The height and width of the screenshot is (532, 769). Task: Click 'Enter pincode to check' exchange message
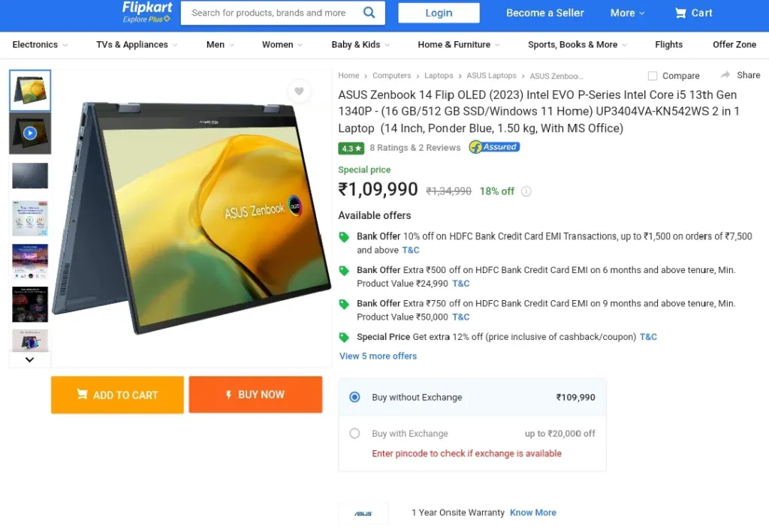click(x=466, y=454)
